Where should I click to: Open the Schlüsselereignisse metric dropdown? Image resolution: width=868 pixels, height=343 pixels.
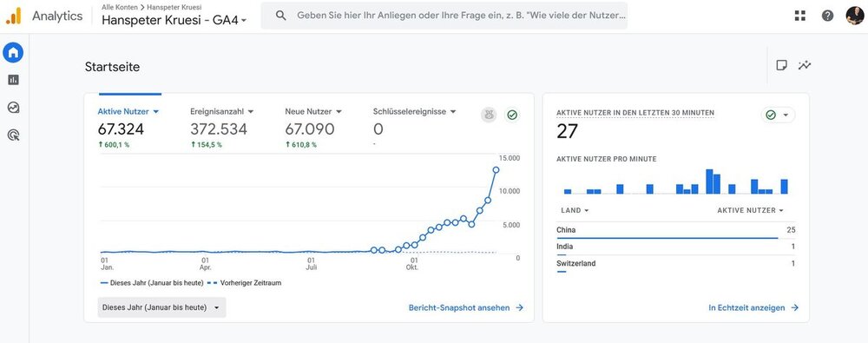click(x=415, y=111)
